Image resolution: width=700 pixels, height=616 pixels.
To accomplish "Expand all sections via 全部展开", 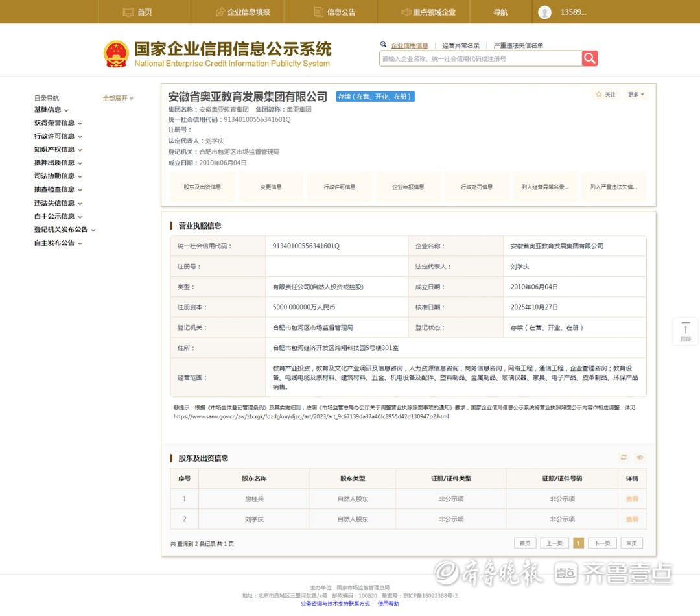I will [118, 98].
